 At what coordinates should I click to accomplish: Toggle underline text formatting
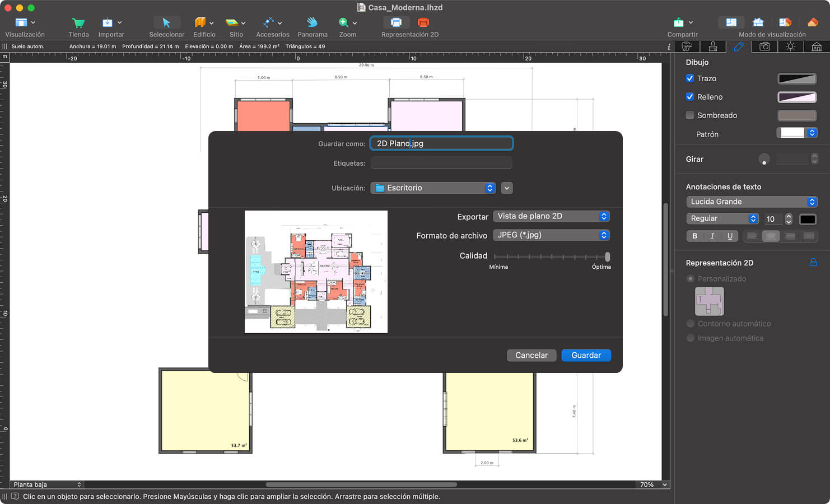coord(730,236)
